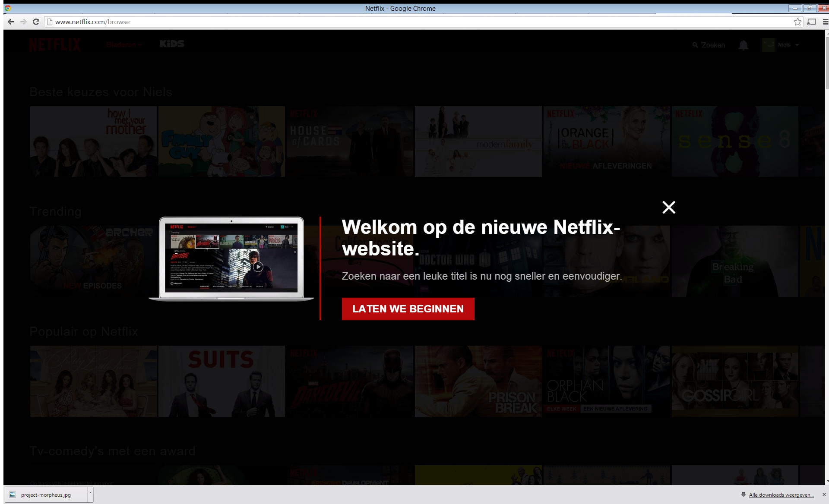829x504 pixels.
Task: Reload the page in Chrome
Action: coord(36,22)
